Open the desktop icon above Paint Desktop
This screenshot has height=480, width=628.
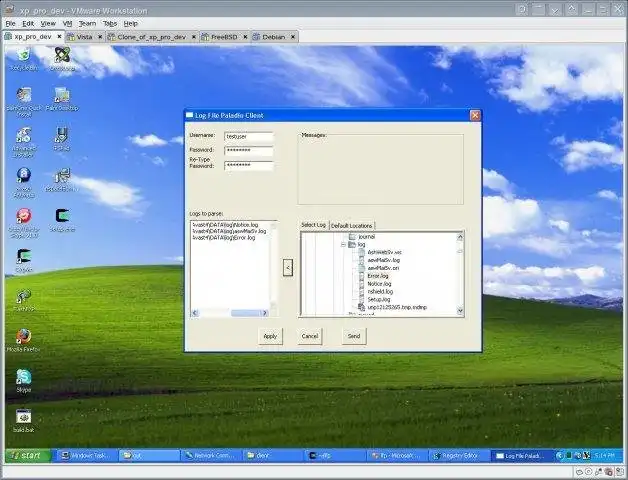tap(62, 55)
